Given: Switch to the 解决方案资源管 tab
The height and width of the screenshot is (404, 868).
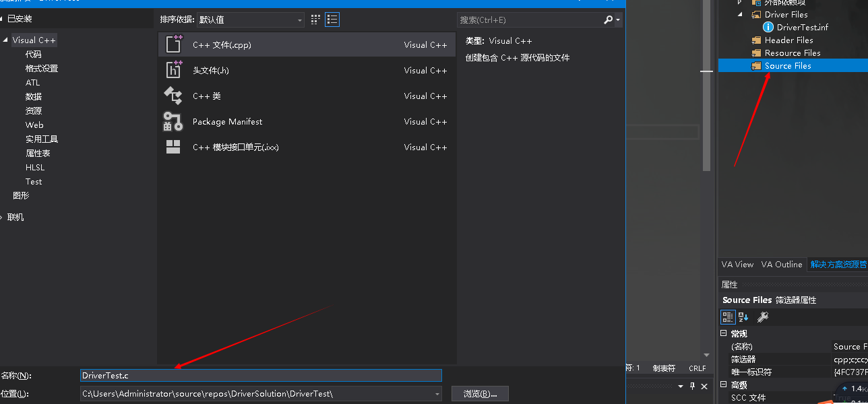Looking at the screenshot, I should (x=838, y=265).
